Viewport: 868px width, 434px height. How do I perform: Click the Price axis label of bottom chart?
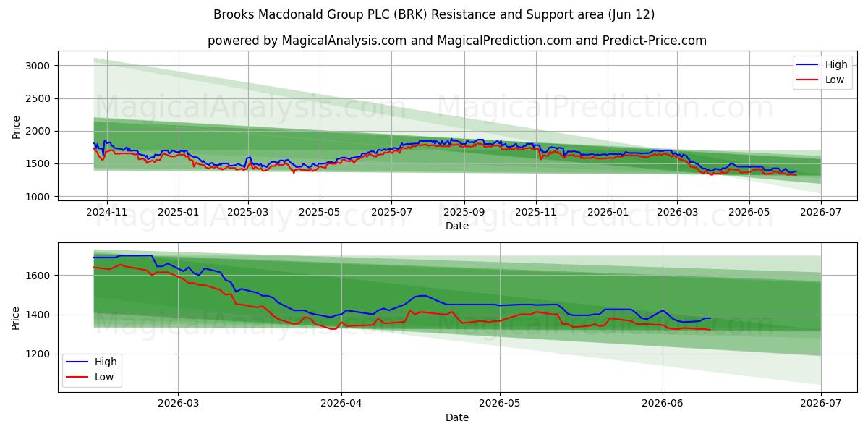17,318
